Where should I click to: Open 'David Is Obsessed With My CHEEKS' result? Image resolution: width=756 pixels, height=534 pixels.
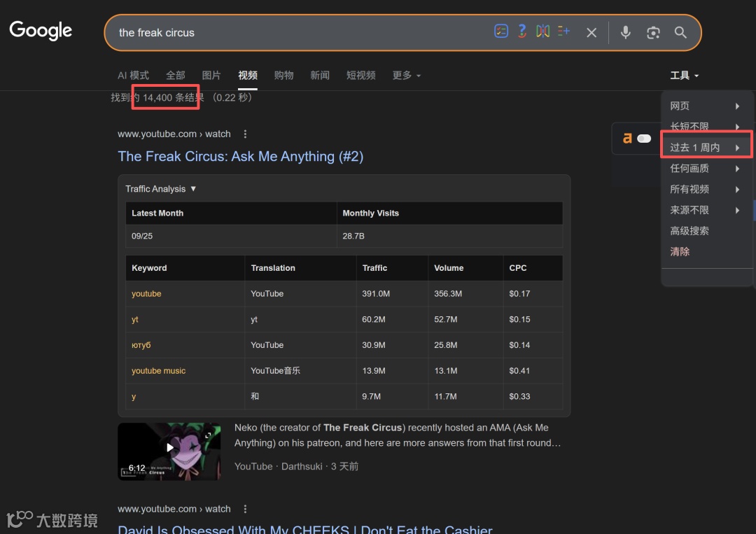point(305,529)
